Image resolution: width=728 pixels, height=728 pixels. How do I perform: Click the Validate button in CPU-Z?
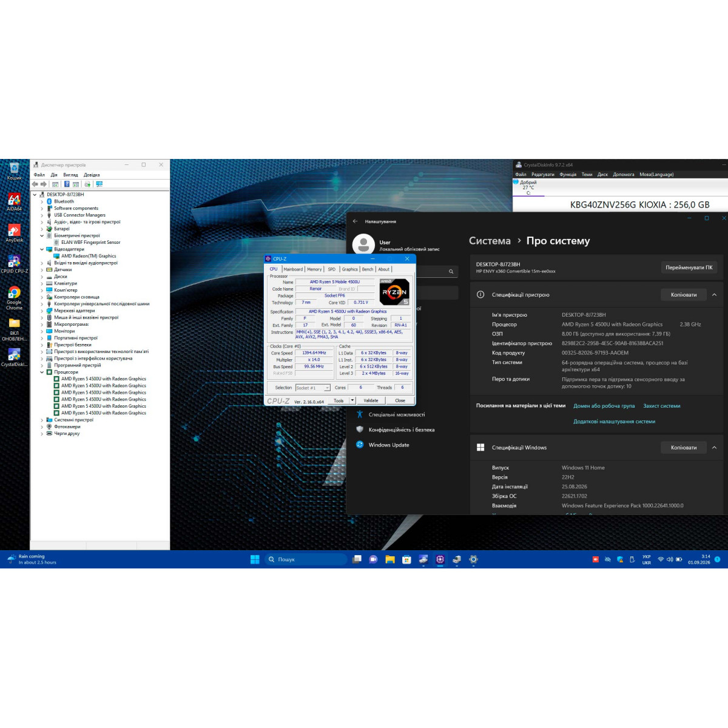click(371, 400)
